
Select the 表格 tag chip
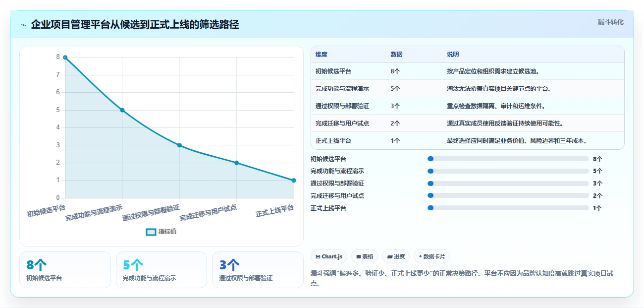click(x=365, y=256)
